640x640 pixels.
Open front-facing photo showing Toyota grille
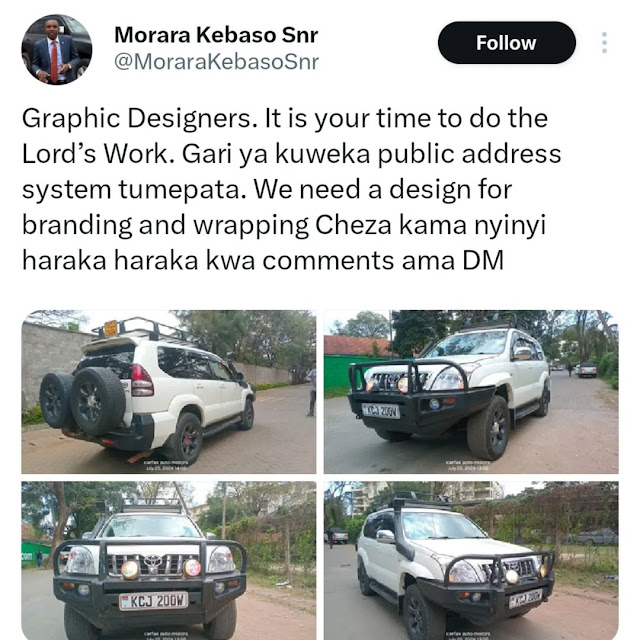pos(169,560)
